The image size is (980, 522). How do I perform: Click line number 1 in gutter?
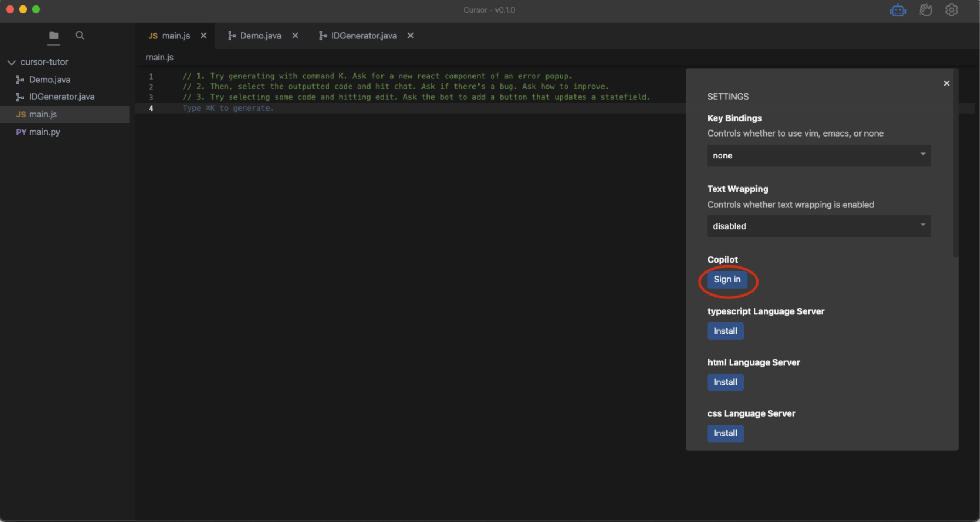tap(151, 76)
